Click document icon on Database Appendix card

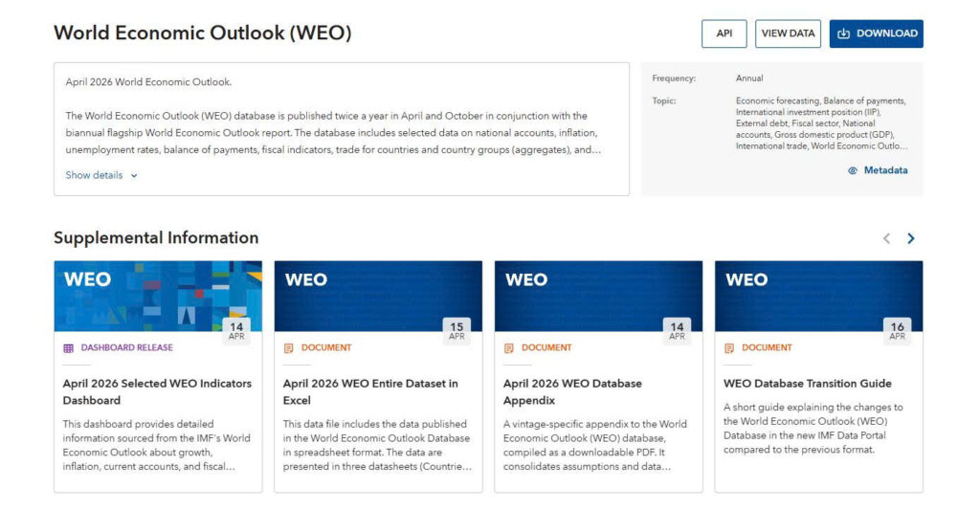point(509,348)
